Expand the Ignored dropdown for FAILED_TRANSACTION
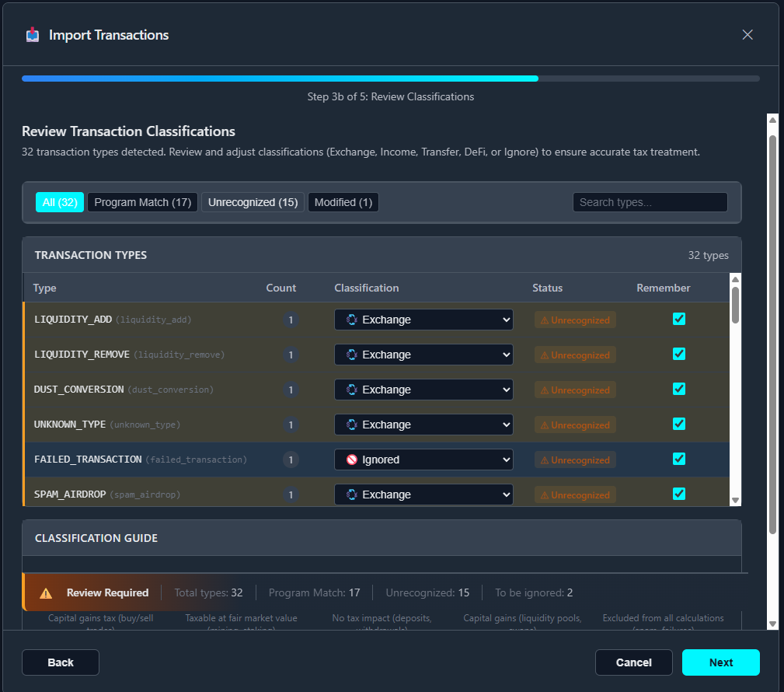This screenshot has height=692, width=784. click(423, 460)
